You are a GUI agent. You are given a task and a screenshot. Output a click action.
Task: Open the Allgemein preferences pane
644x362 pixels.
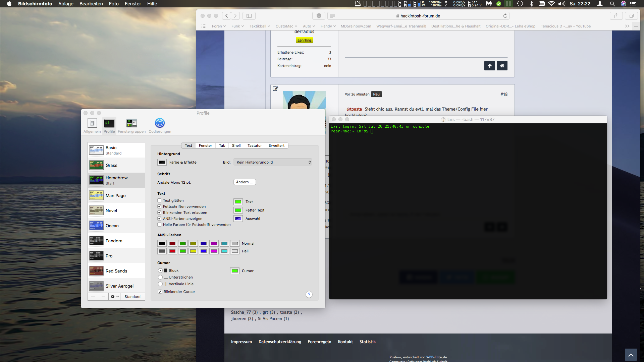click(92, 125)
